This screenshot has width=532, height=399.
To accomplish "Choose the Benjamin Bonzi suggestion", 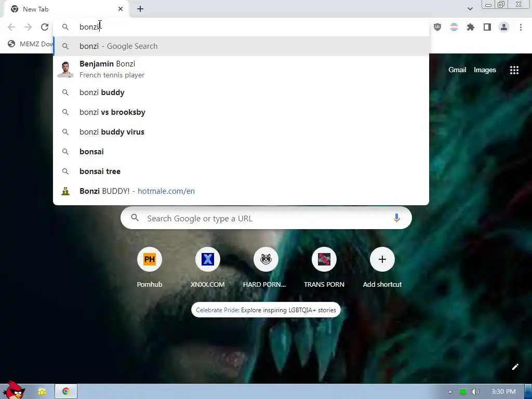I will pyautogui.click(x=241, y=69).
